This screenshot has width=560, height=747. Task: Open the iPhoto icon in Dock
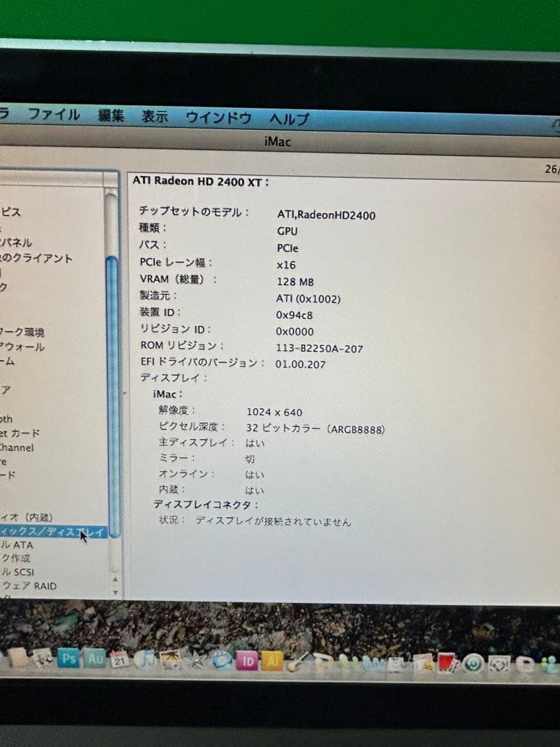point(170,660)
